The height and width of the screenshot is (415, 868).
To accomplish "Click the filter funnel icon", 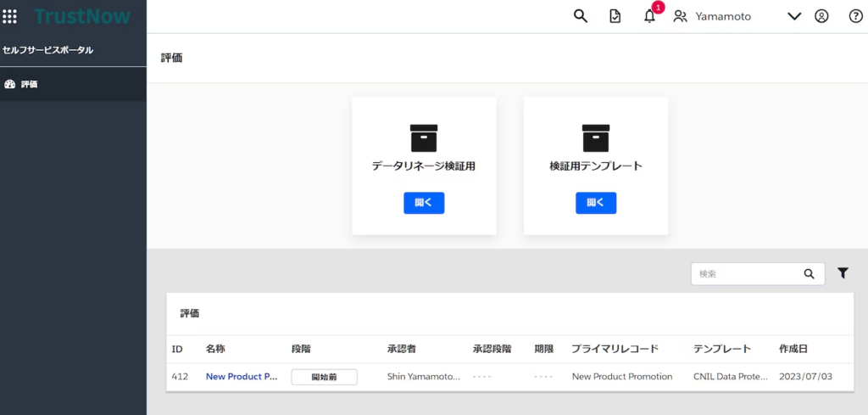I will 843,272.
